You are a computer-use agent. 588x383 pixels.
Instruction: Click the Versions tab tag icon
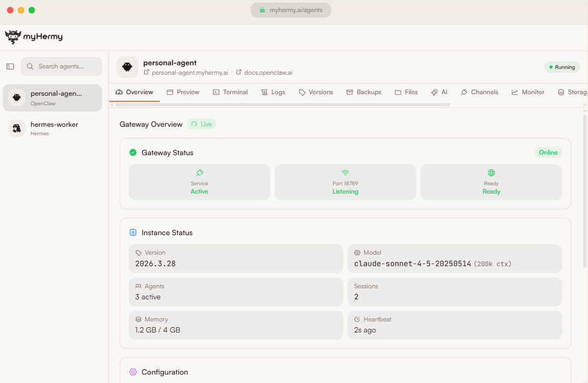(302, 92)
